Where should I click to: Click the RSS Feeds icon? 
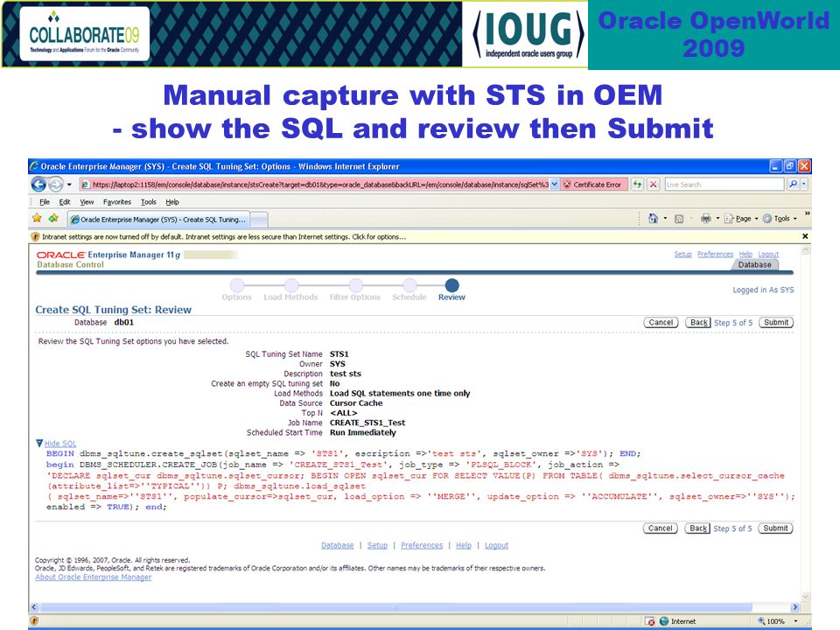point(679,219)
